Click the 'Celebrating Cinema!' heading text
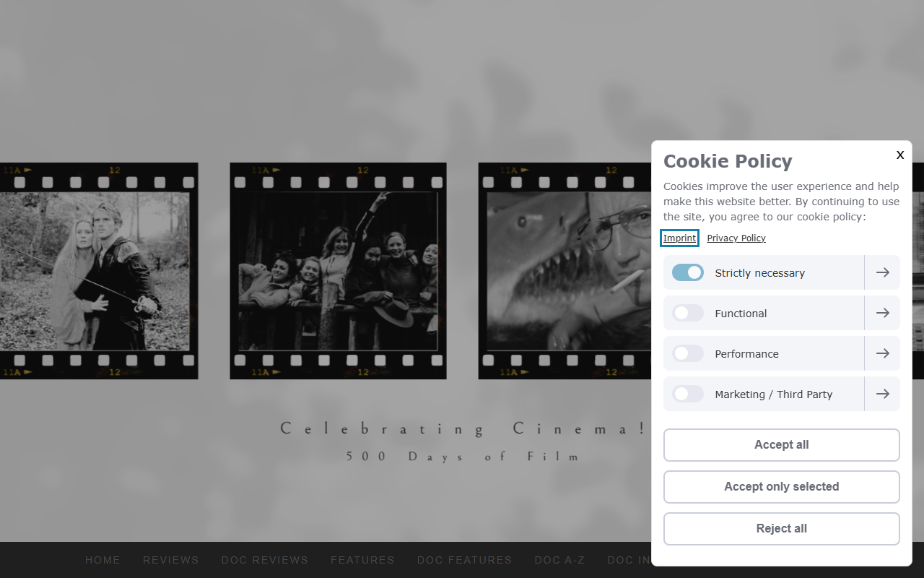 point(463,428)
